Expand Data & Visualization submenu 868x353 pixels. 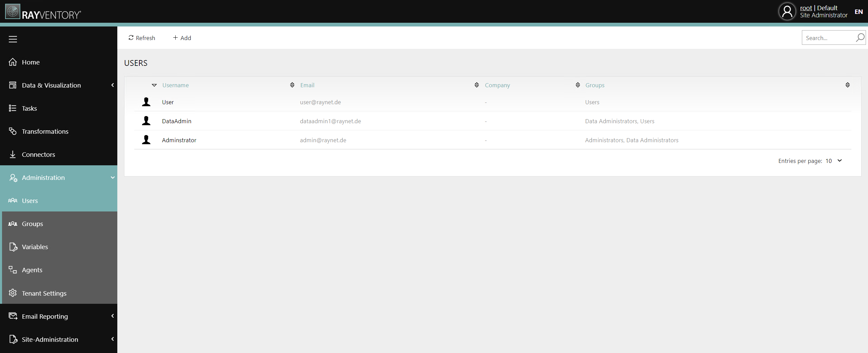(113, 85)
